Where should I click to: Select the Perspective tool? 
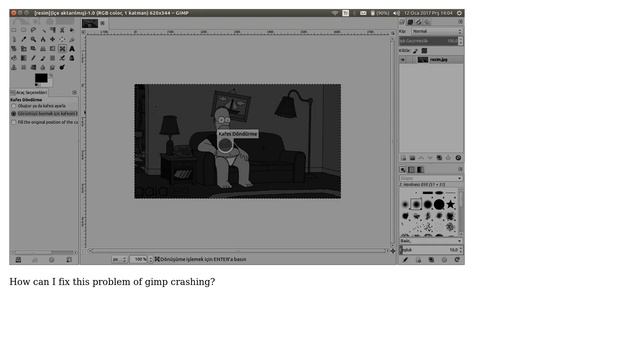43,49
